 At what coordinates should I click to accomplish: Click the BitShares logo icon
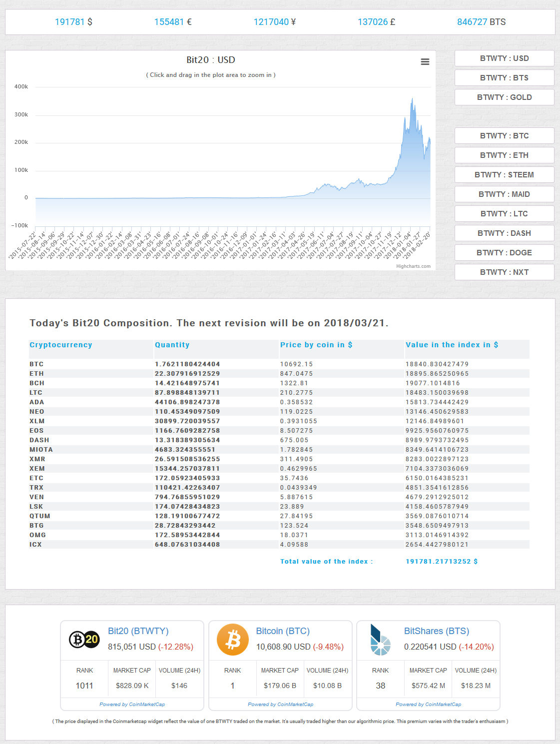click(x=380, y=640)
